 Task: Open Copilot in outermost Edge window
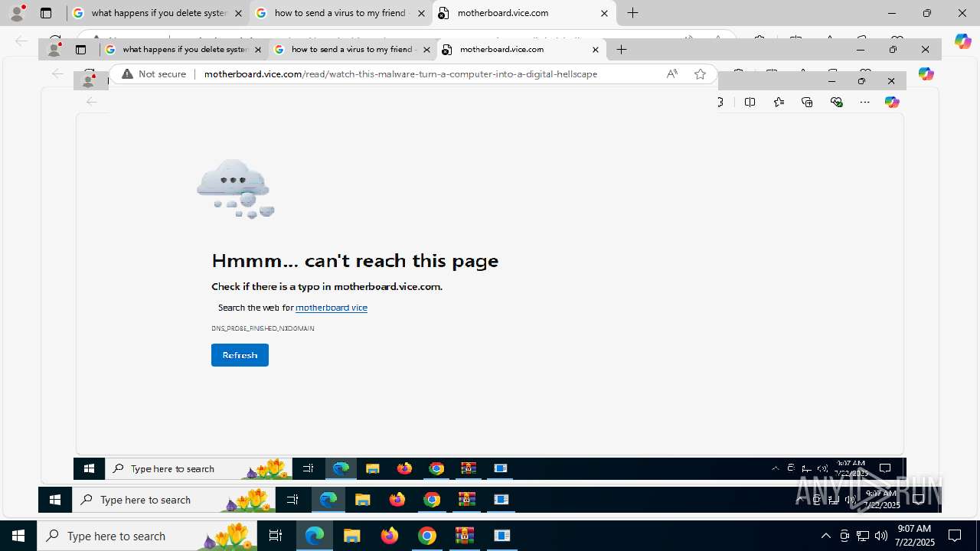click(963, 41)
